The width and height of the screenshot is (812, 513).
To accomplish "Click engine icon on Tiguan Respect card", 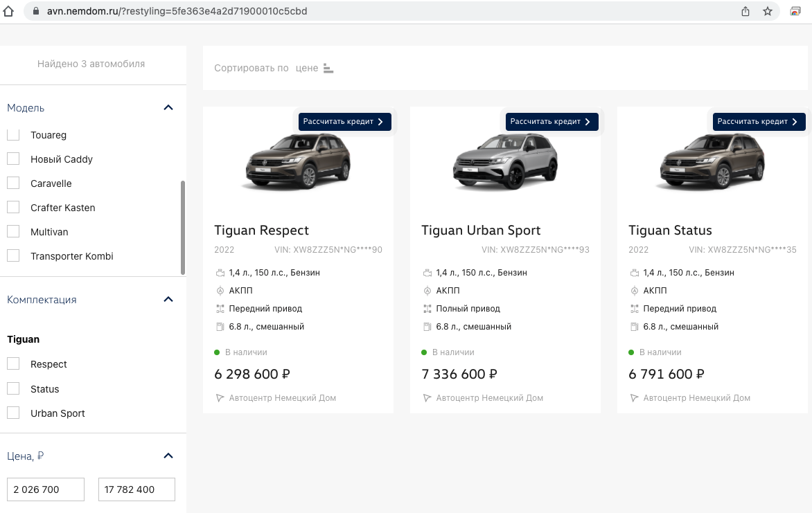I will [220, 273].
